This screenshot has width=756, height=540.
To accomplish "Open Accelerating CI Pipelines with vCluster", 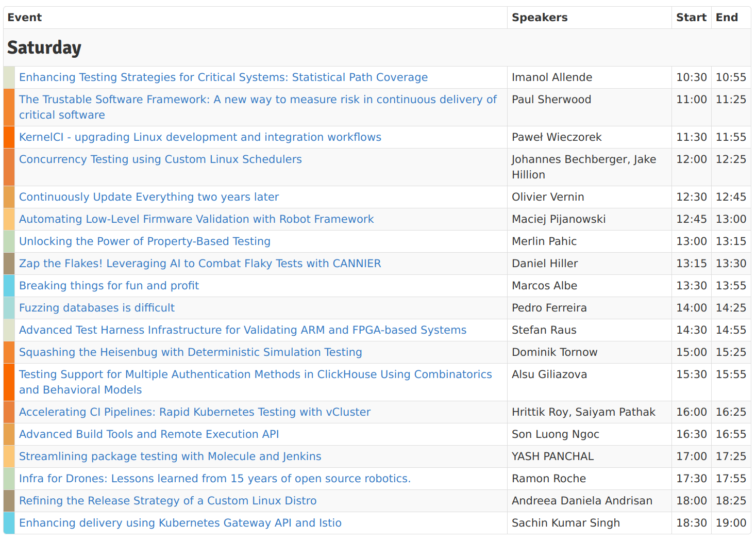I will (x=195, y=412).
